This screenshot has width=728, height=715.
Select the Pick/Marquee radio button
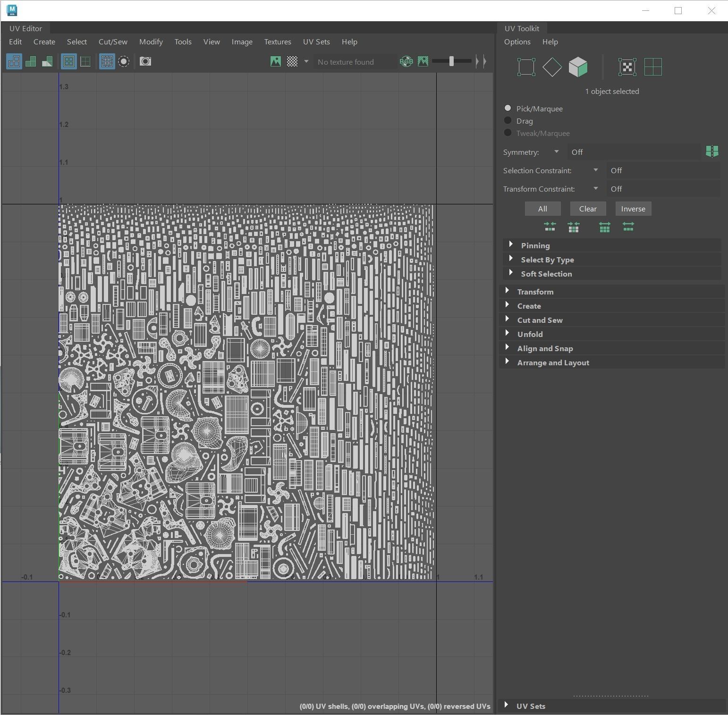click(x=508, y=109)
